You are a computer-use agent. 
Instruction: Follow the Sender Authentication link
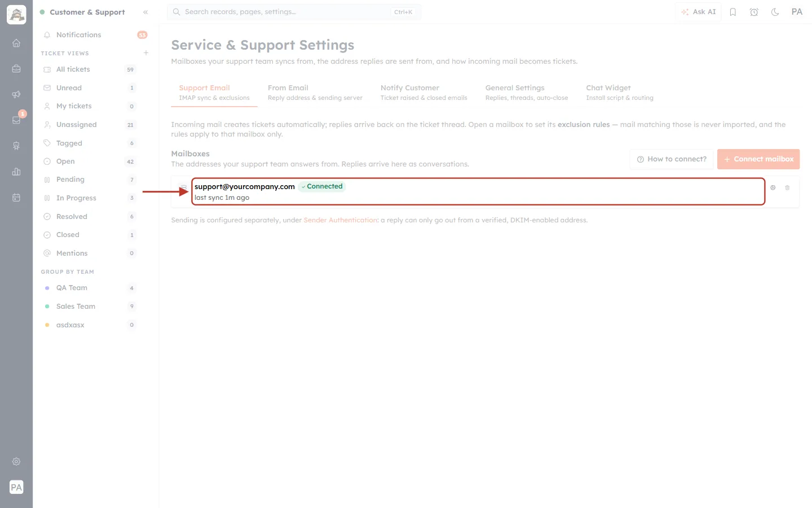pyautogui.click(x=341, y=220)
